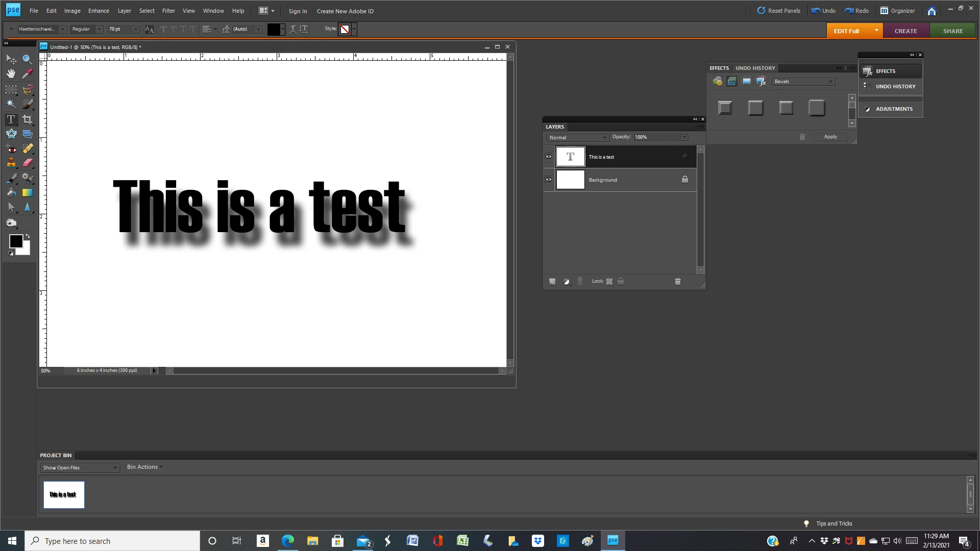Choose the Magic Wand tool
This screenshot has height=551, width=980.
[11, 104]
